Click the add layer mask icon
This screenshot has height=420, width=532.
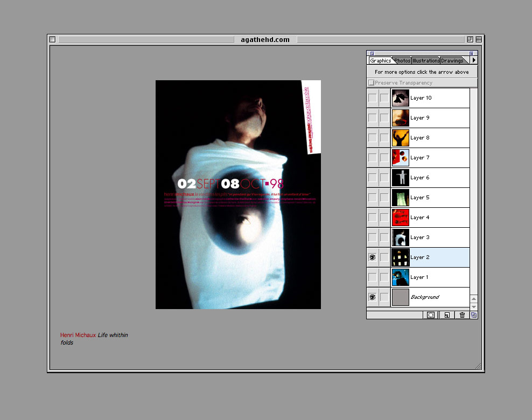click(431, 315)
